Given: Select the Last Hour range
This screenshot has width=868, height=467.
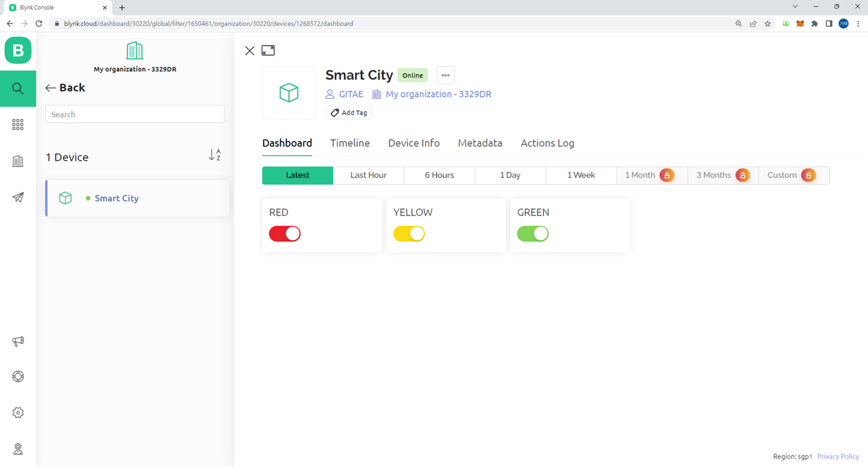Looking at the screenshot, I should (x=368, y=175).
